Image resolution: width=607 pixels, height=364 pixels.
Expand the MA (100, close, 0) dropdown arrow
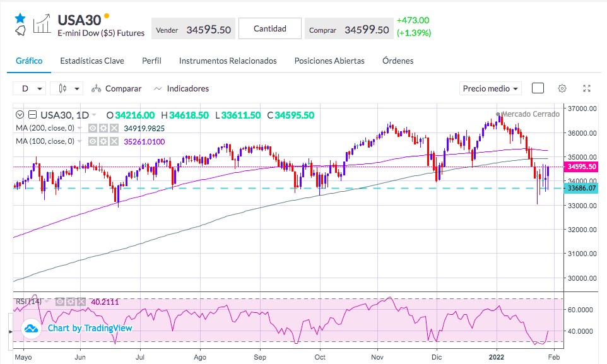80,141
